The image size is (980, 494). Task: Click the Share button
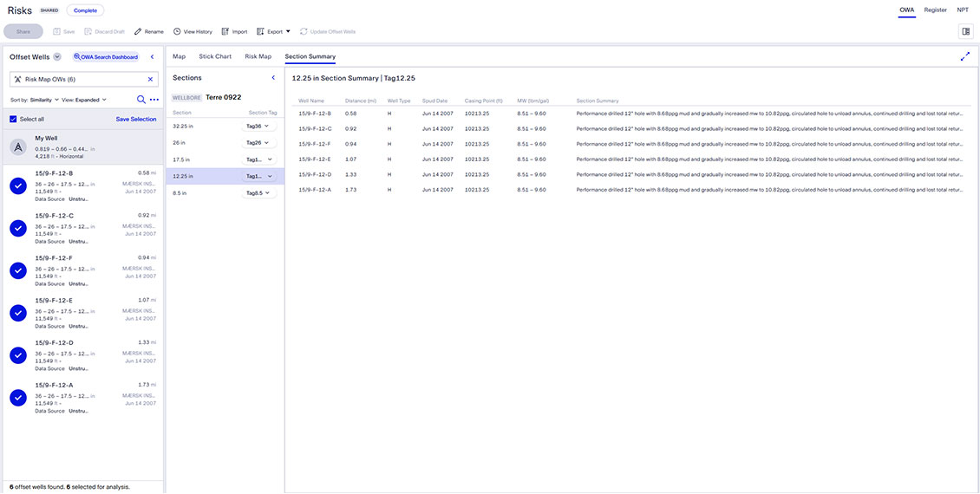coord(23,31)
